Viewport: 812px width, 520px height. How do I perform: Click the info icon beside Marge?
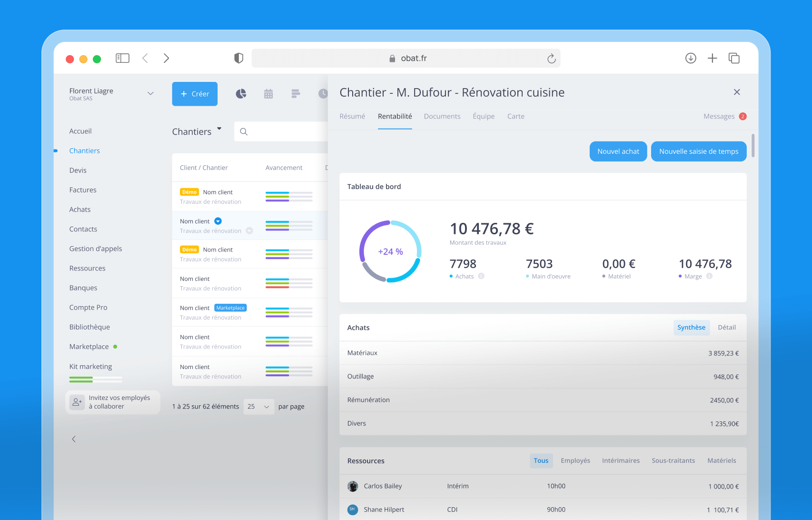pyautogui.click(x=709, y=276)
